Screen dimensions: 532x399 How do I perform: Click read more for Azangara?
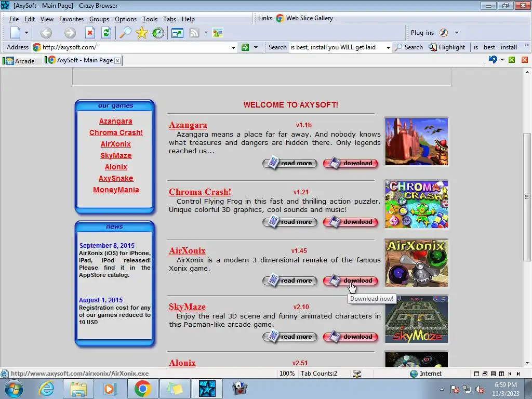coord(290,163)
